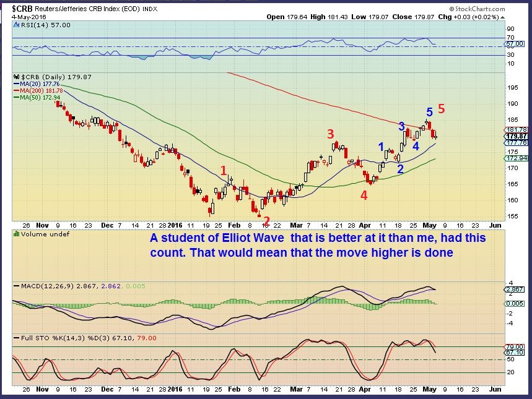Click the stochastic axis label 20

(x=510, y=372)
